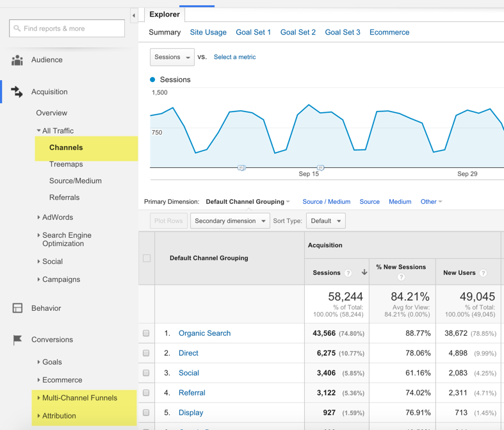
Task: Click help icon next to New Users
Action: (x=484, y=273)
